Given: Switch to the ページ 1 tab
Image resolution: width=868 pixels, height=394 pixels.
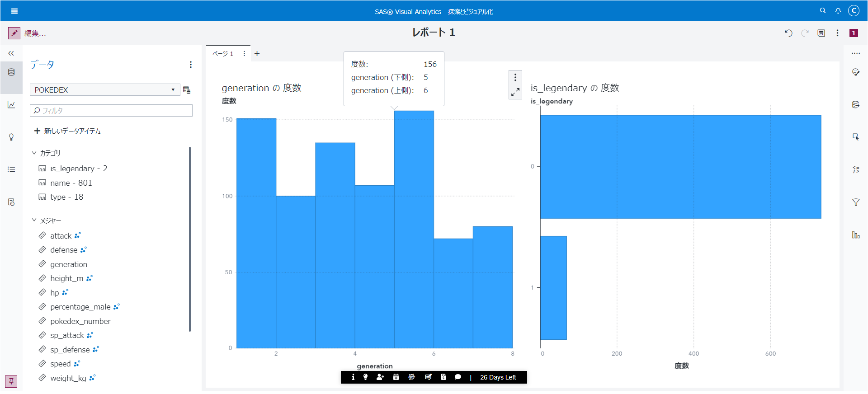Looking at the screenshot, I should click(223, 54).
